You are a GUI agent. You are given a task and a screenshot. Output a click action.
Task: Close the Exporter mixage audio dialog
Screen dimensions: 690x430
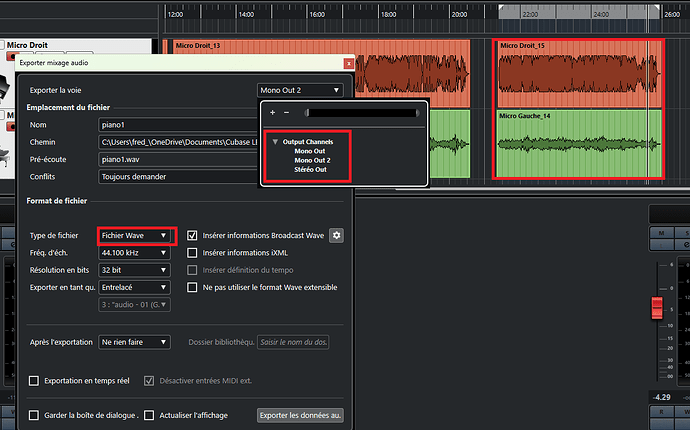click(x=349, y=64)
